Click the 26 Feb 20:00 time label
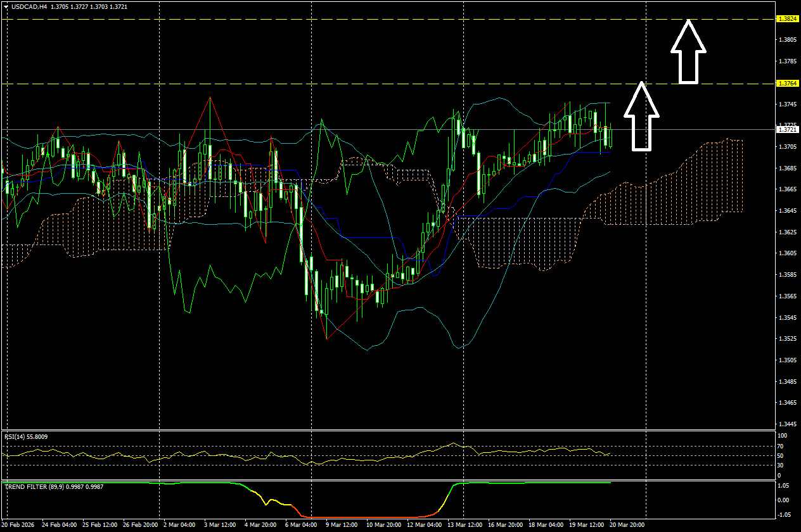The height and width of the screenshot is (532, 801). [x=141, y=525]
